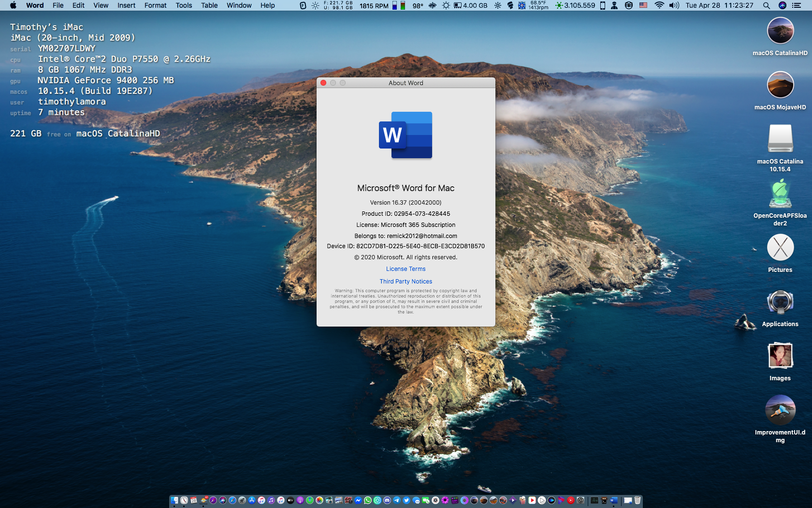
Task: Open the Insert menu
Action: 126,5
